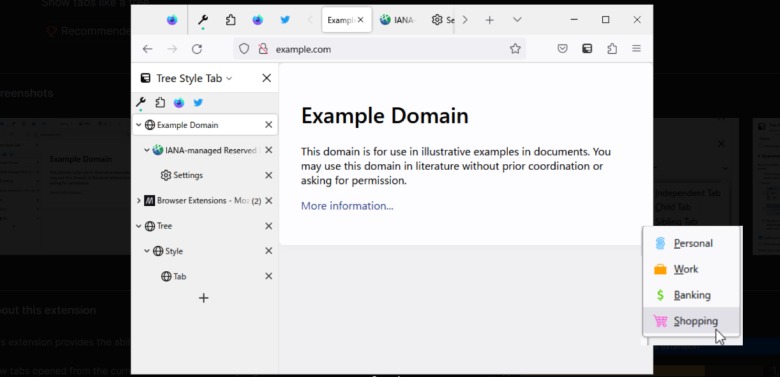Close the Browser Extensions sidebar tab
Viewport: 780px width, 377px height.
point(269,200)
